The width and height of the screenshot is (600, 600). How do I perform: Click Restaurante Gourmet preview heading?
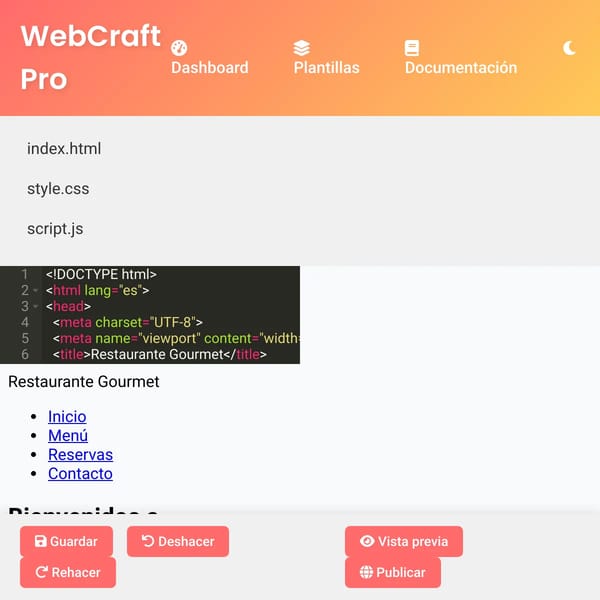click(x=84, y=382)
